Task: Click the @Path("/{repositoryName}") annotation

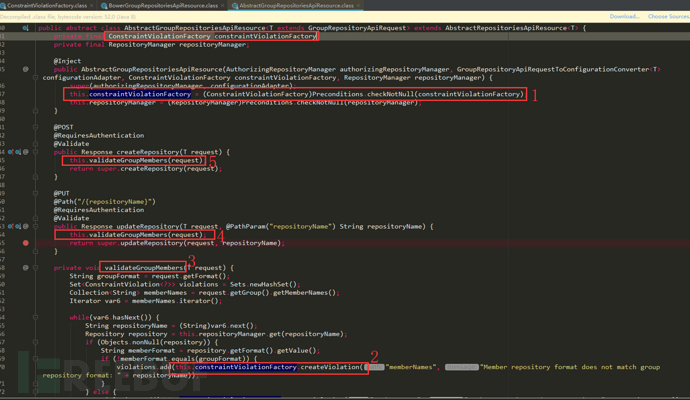Action: point(105,202)
